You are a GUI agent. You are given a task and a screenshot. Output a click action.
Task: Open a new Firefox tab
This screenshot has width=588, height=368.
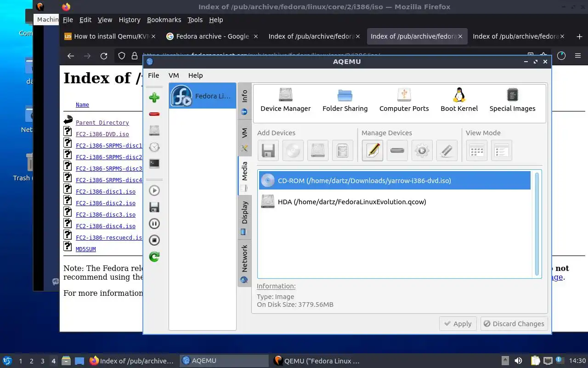pos(579,36)
